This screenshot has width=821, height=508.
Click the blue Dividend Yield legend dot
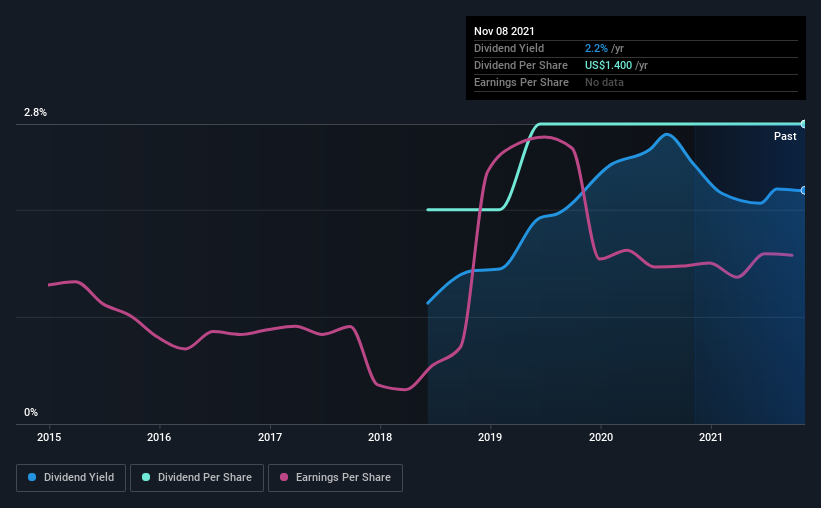point(32,477)
